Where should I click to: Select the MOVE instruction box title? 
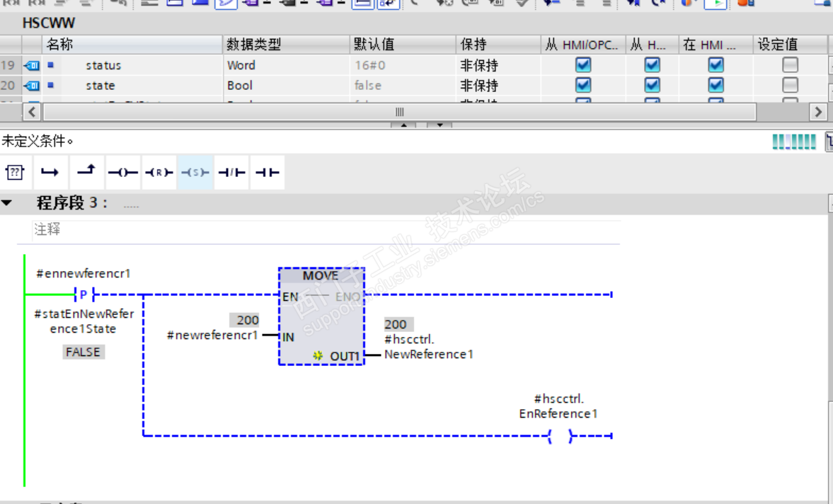point(321,275)
